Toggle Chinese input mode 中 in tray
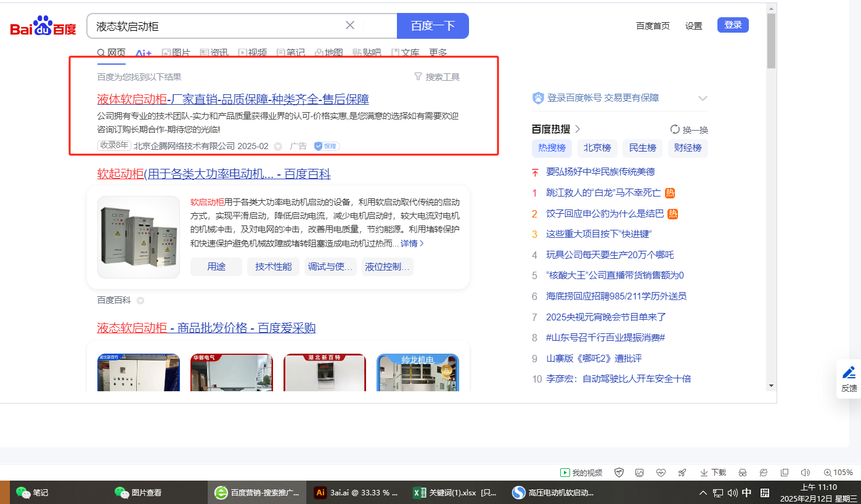This screenshot has width=861, height=504. (x=746, y=493)
